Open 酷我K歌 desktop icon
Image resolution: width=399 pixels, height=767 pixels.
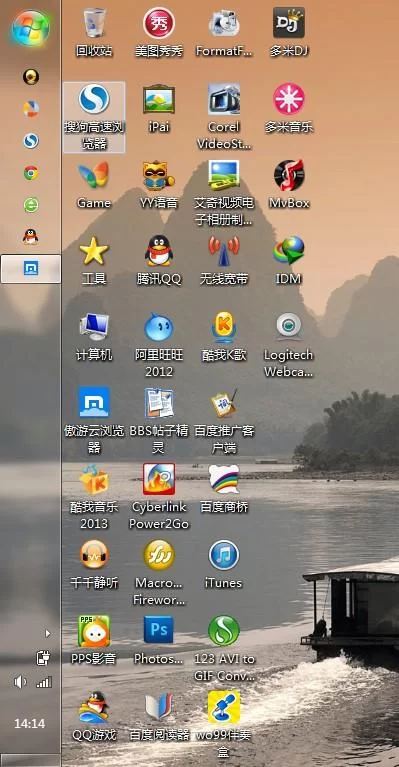pos(224,338)
